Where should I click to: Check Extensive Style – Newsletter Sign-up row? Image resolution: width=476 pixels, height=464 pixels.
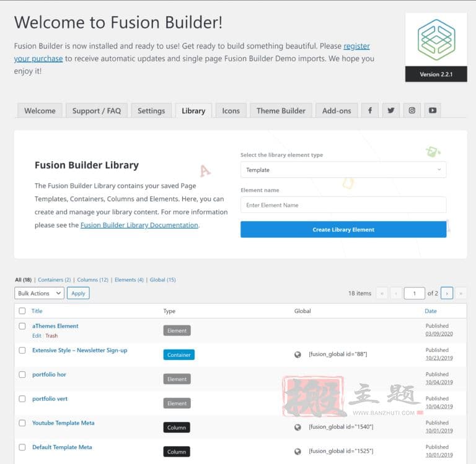(22, 351)
